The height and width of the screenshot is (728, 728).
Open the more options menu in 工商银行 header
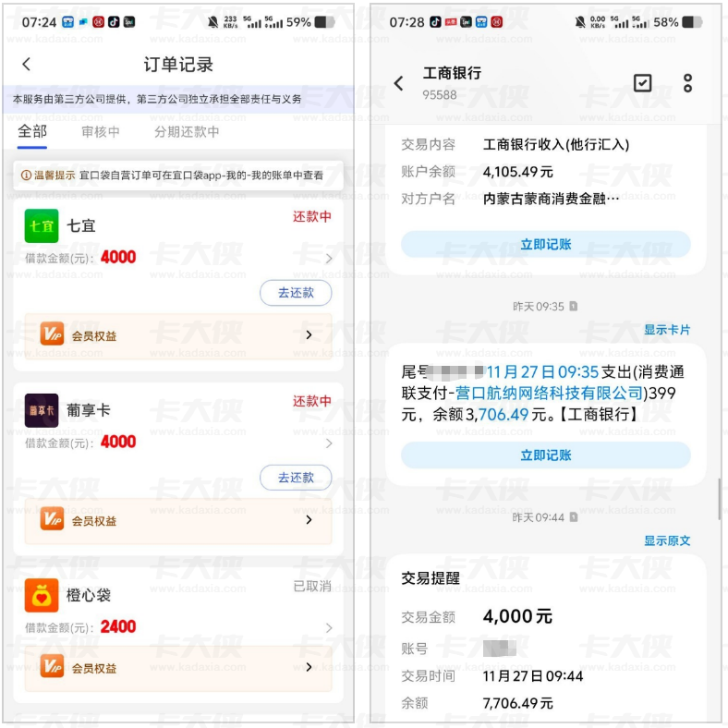pos(687,83)
